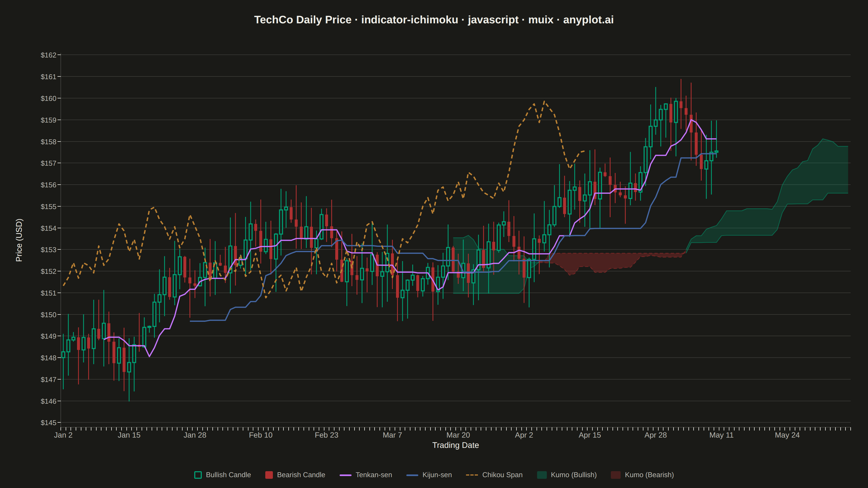Viewport: 868px width, 488px height.
Task: Click the Apr 28 date label
Action: 656,435
